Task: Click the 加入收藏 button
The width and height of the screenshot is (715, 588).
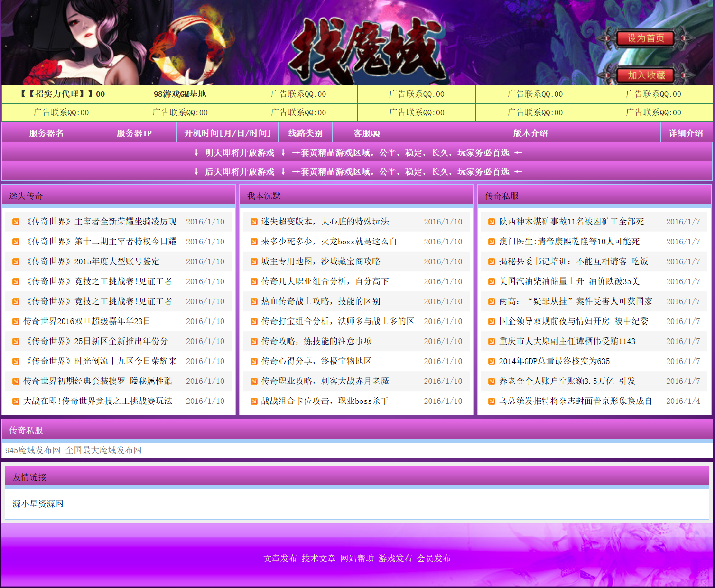Action: click(x=646, y=75)
